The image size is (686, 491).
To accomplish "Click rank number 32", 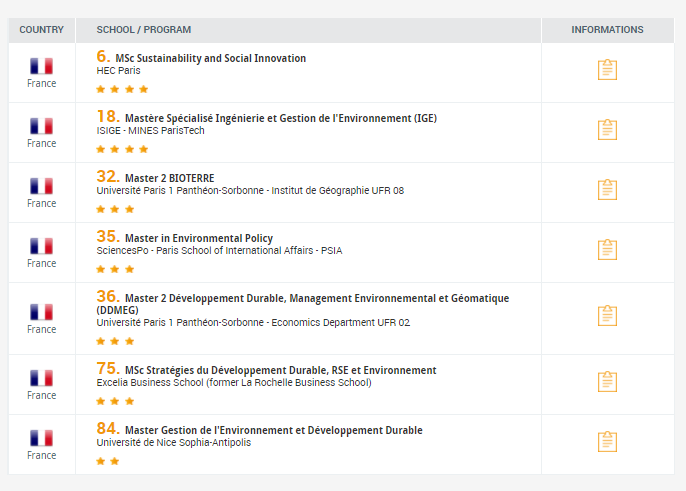I will point(108,176).
